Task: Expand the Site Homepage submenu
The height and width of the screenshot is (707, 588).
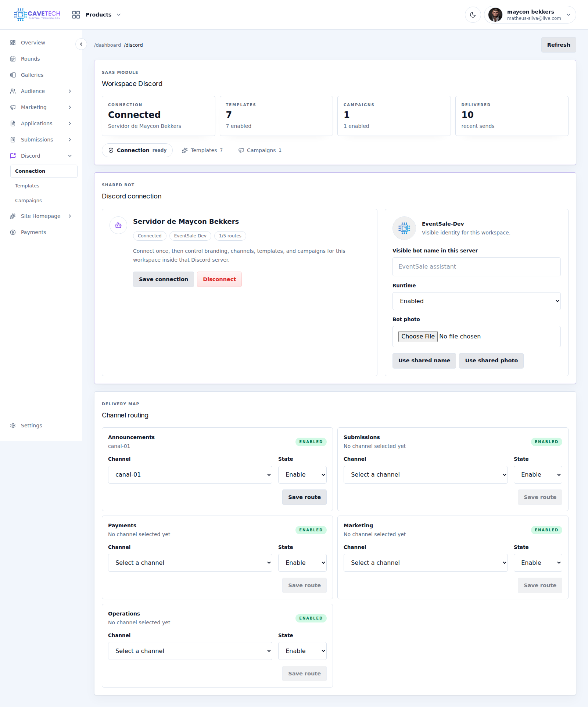Action: [x=70, y=216]
